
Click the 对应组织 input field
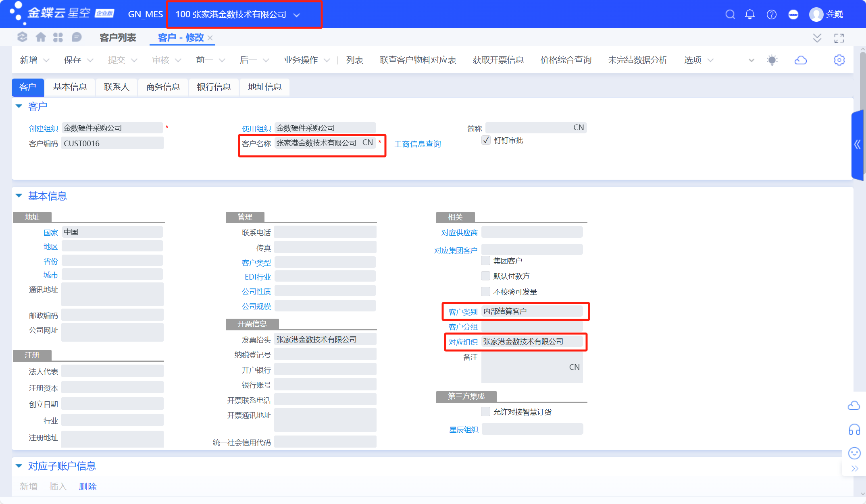click(x=532, y=342)
